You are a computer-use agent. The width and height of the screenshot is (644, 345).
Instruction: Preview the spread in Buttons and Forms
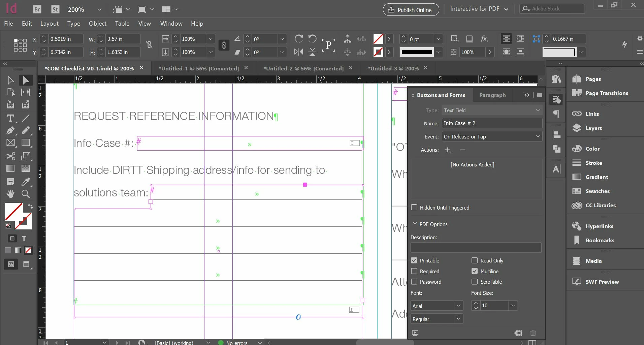tap(415, 333)
